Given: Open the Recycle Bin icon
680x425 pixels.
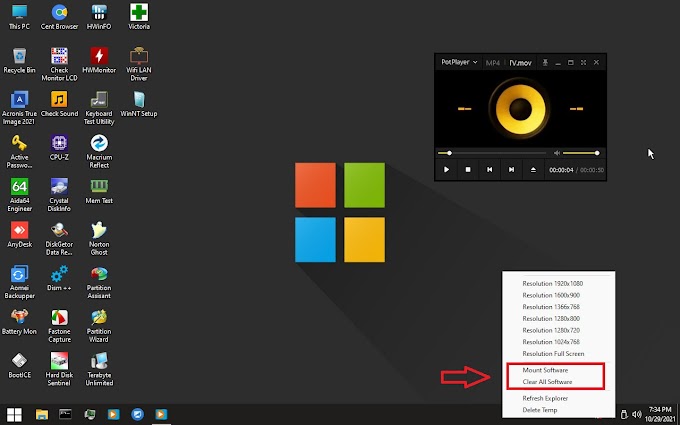Looking at the screenshot, I should (x=19, y=61).
